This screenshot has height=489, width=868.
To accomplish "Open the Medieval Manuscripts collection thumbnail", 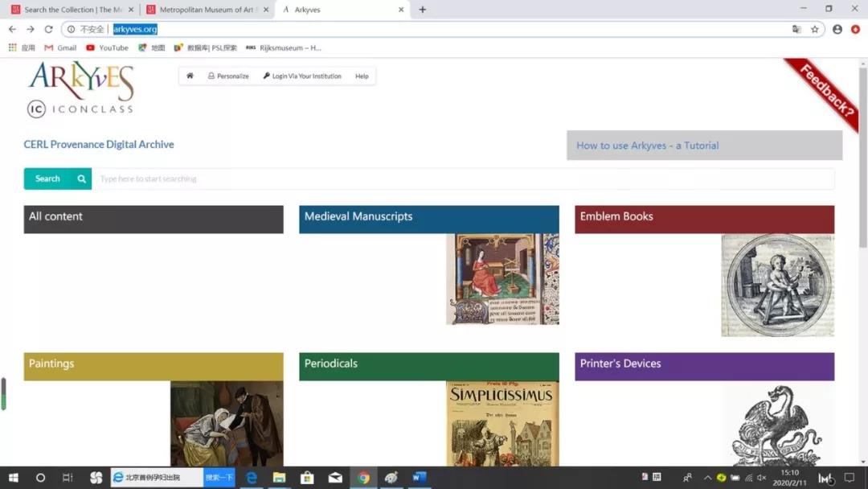I will (x=502, y=279).
